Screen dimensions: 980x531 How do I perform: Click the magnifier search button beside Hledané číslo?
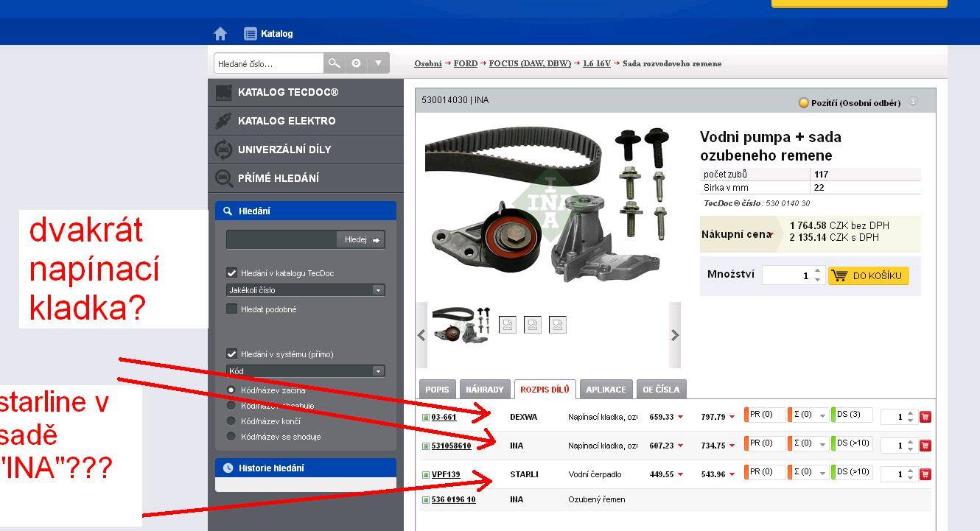(335, 63)
